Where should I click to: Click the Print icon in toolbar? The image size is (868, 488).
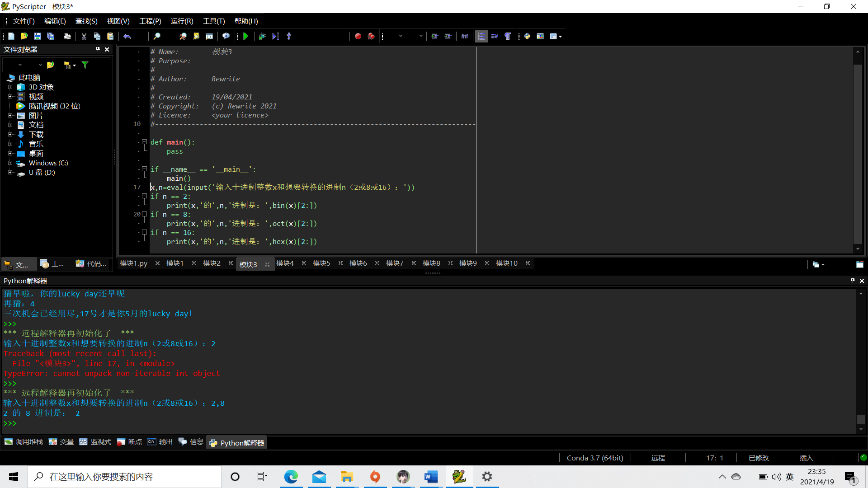(x=67, y=36)
